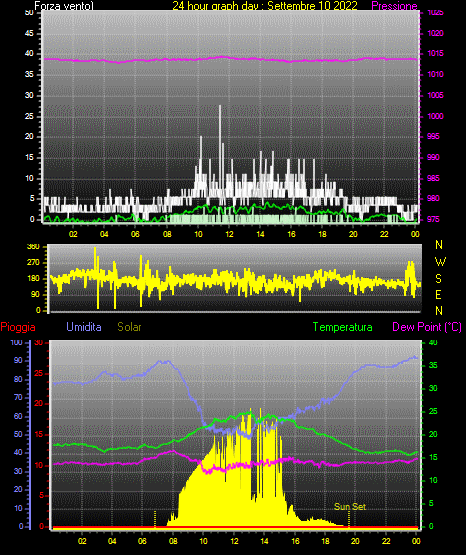
Task: Click the '270' wind direction axis value
Action: [x=33, y=263]
